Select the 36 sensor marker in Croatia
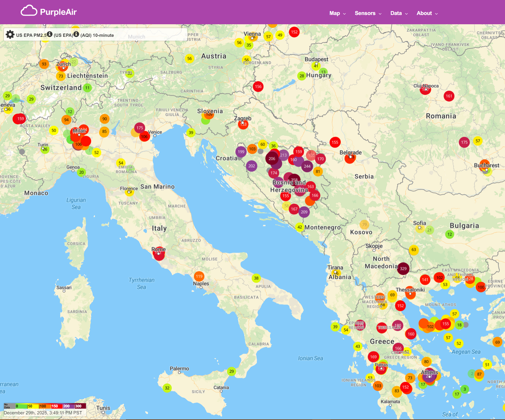Screen dimensions: 505x420 273,146
